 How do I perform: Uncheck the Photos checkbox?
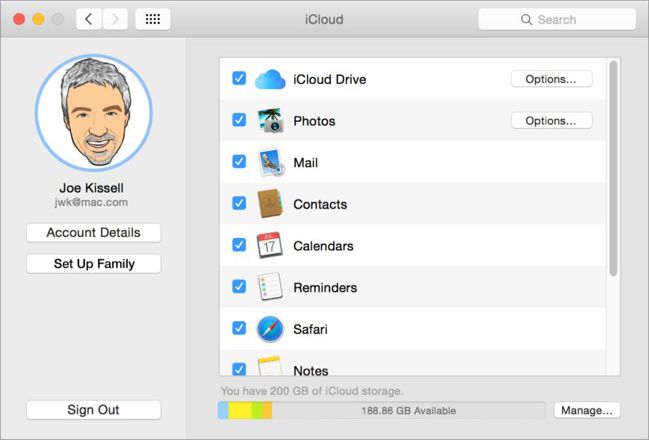(x=239, y=120)
